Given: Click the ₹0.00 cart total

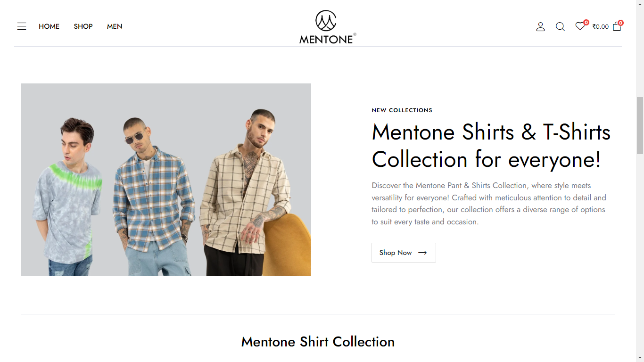Looking at the screenshot, I should 601,27.
